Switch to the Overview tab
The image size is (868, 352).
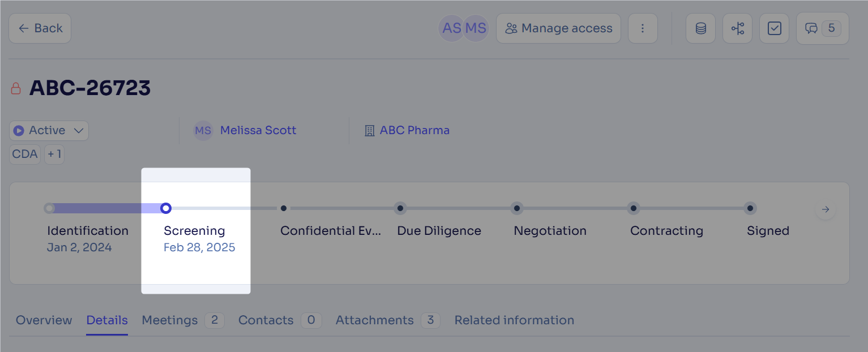tap(44, 320)
